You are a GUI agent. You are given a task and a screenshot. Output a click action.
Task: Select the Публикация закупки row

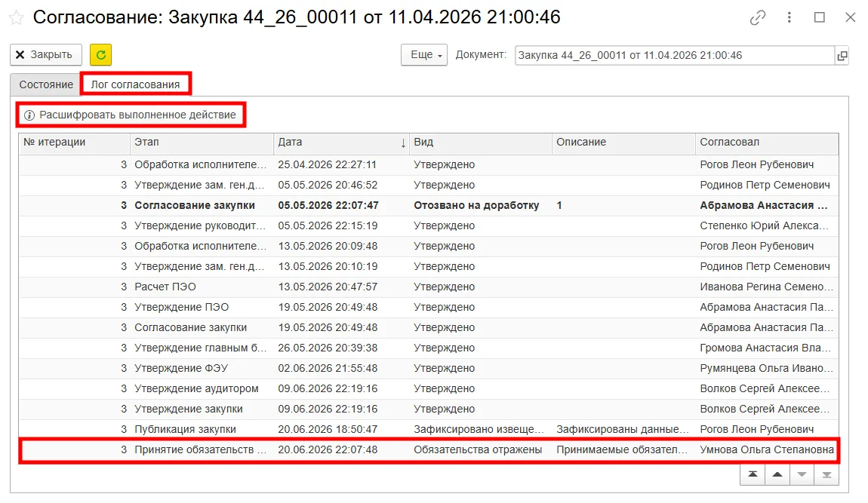[429, 429]
